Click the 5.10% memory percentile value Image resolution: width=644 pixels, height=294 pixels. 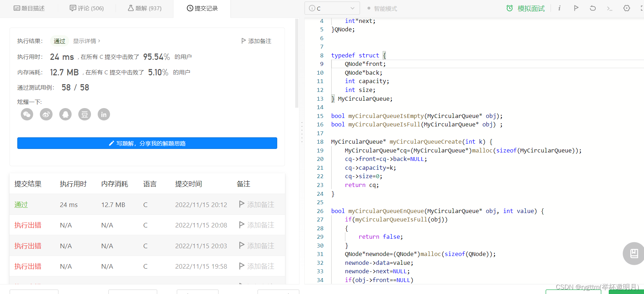[158, 72]
